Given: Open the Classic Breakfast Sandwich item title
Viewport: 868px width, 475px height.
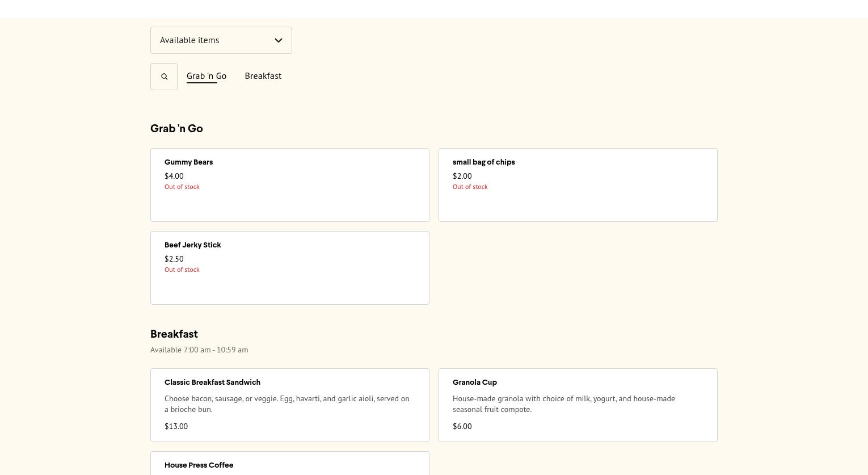Looking at the screenshot, I should pyautogui.click(x=212, y=382).
